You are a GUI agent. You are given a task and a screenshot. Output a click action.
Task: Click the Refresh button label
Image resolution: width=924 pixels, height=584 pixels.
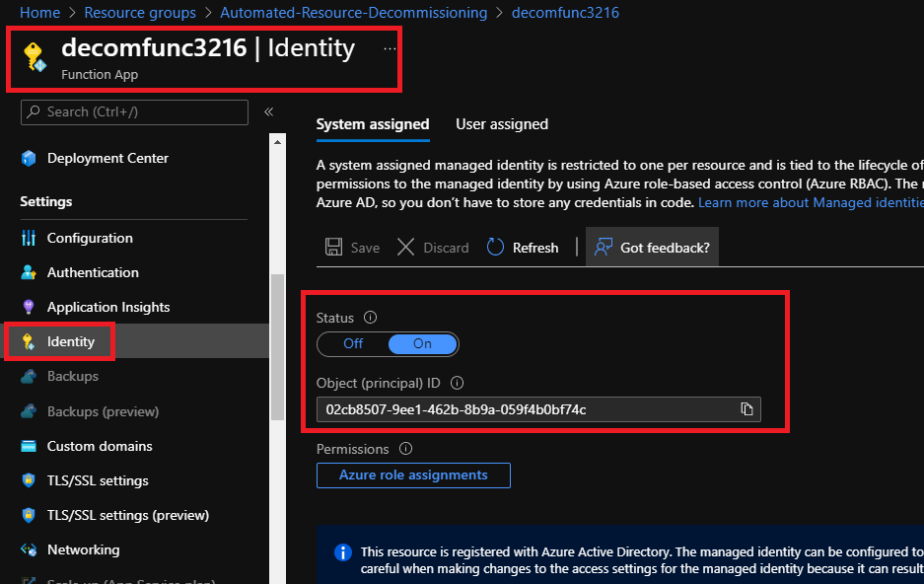pyautogui.click(x=535, y=248)
